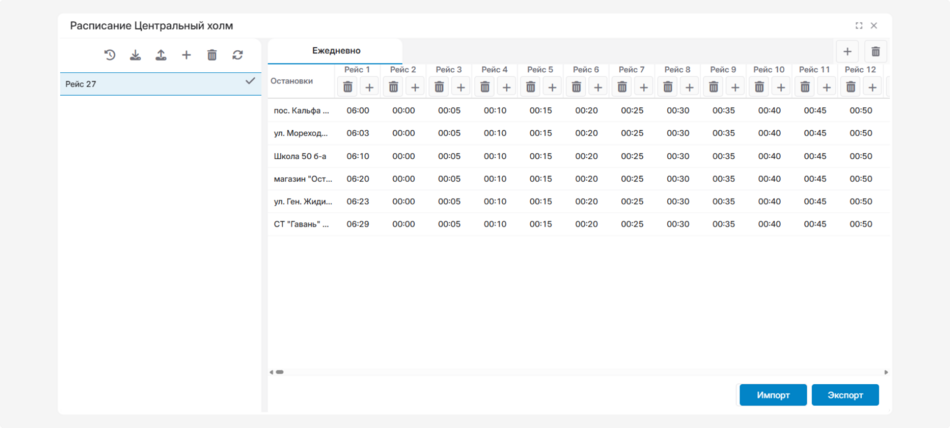Refresh the route list
Image resolution: width=950 pixels, height=428 pixels.
coord(237,55)
